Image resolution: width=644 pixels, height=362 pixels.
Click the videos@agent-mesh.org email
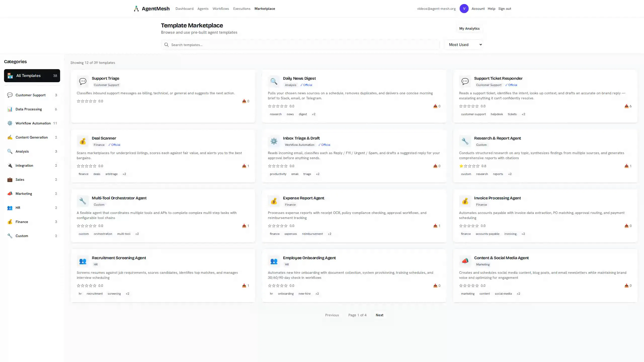point(436,9)
